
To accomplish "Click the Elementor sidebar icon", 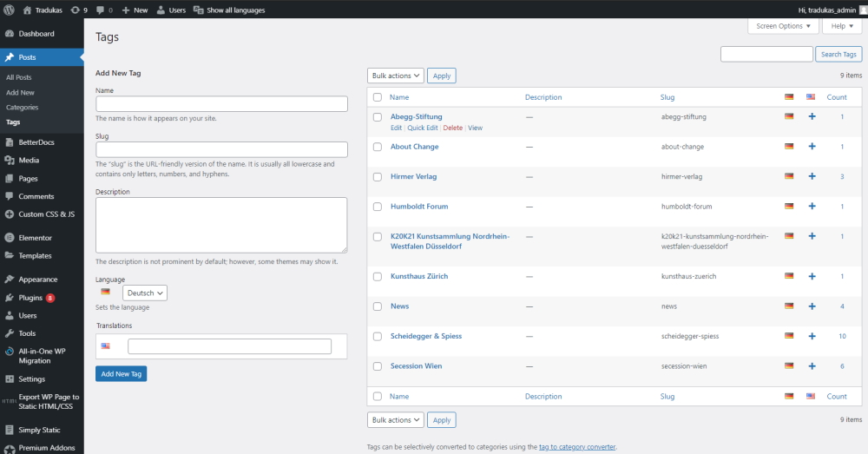I will (x=10, y=238).
